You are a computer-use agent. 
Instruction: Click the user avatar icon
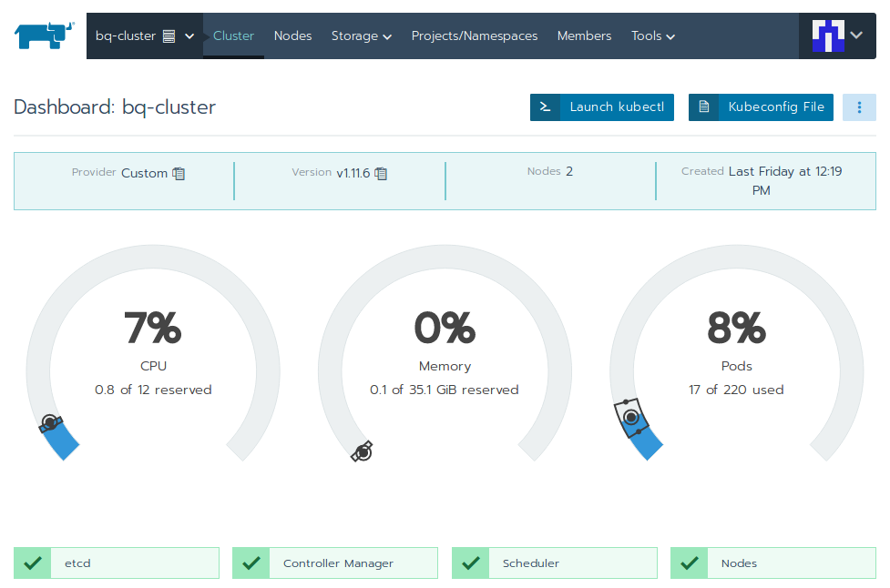pyautogui.click(x=828, y=35)
